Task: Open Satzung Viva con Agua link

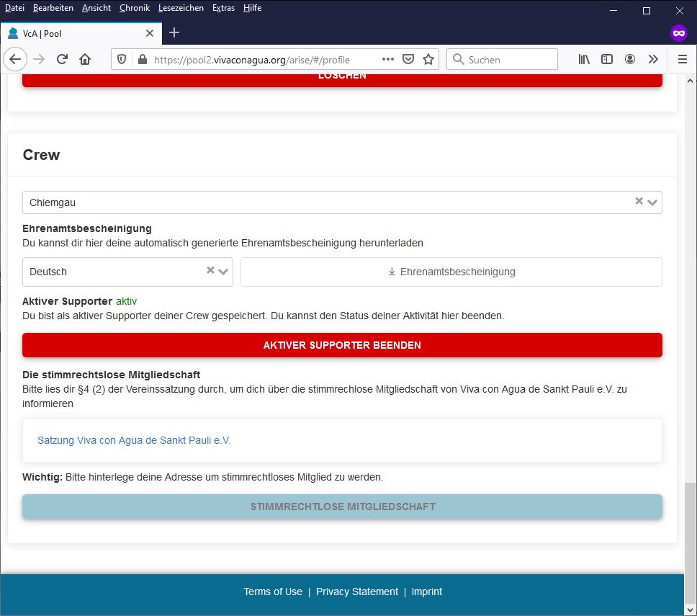Action: click(134, 440)
